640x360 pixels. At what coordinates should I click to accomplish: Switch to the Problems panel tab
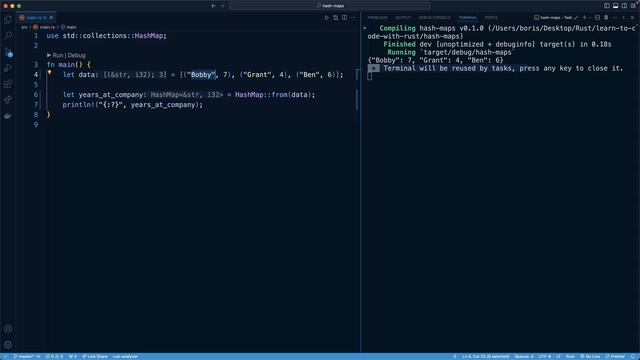(x=378, y=18)
